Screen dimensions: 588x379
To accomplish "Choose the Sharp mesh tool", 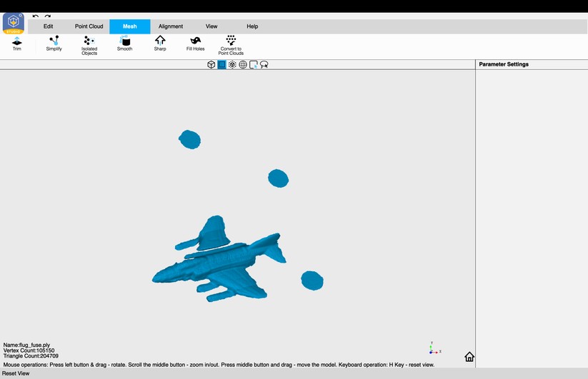I will (x=160, y=44).
